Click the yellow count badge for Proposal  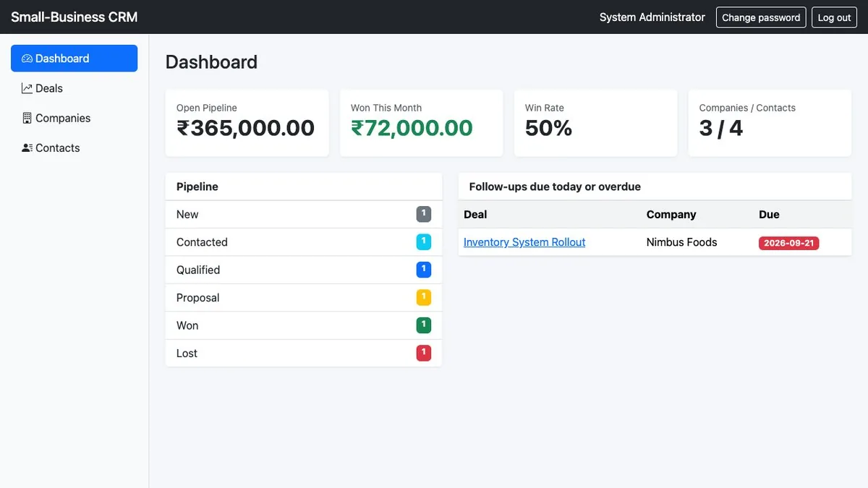[424, 297]
